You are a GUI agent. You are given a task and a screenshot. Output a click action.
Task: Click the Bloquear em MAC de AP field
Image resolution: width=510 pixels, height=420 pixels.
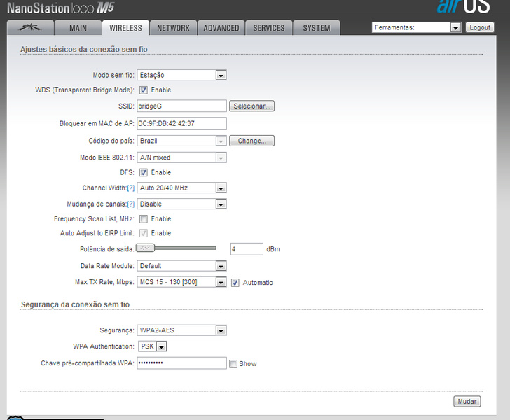181,123
